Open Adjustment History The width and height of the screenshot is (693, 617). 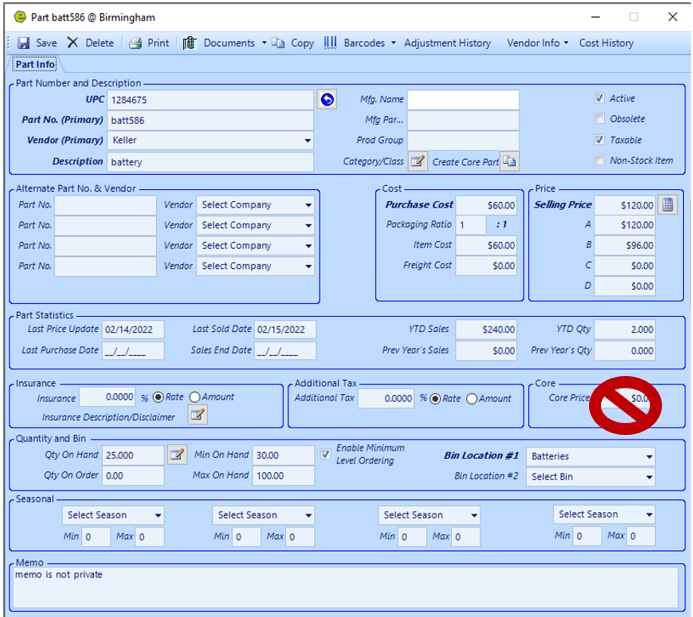point(447,43)
